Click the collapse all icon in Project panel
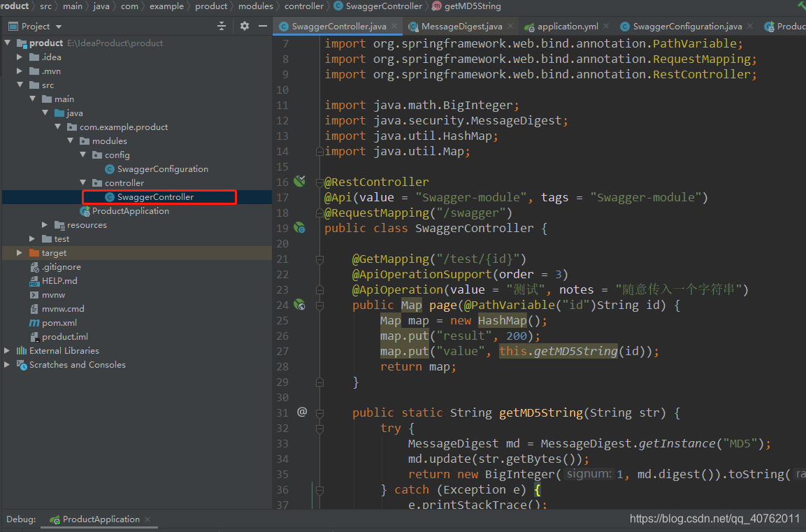The width and height of the screenshot is (806, 532). tap(222, 26)
